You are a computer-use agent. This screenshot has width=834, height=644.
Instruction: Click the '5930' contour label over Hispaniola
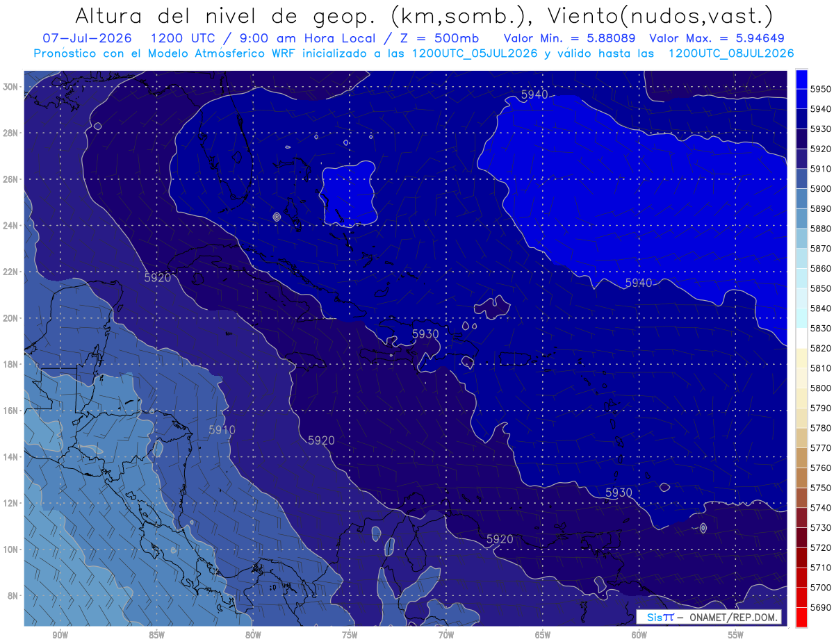click(x=425, y=334)
